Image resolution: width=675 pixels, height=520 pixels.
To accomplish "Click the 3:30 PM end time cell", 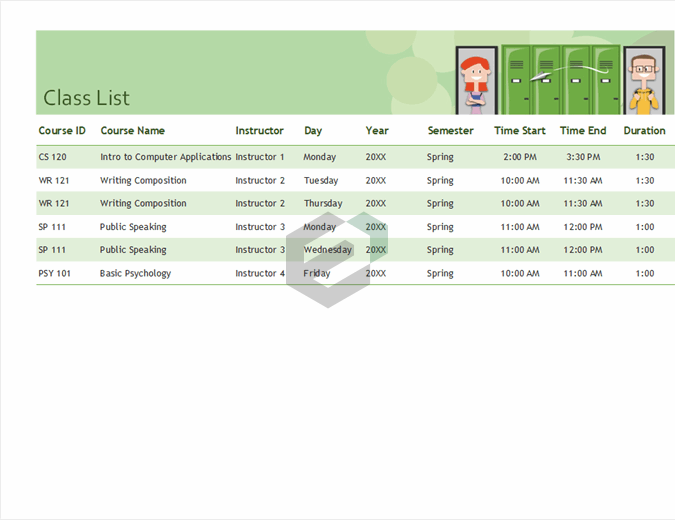I will (583, 157).
